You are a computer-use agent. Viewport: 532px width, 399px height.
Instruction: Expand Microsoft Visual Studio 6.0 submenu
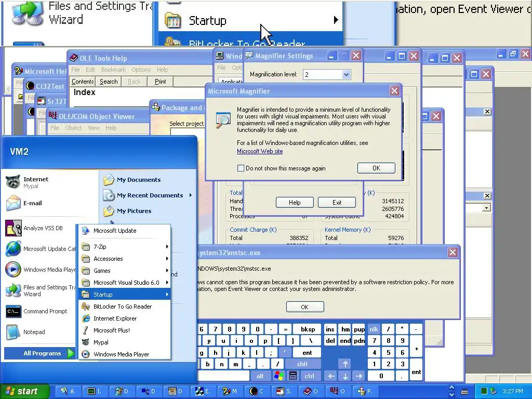(125, 283)
